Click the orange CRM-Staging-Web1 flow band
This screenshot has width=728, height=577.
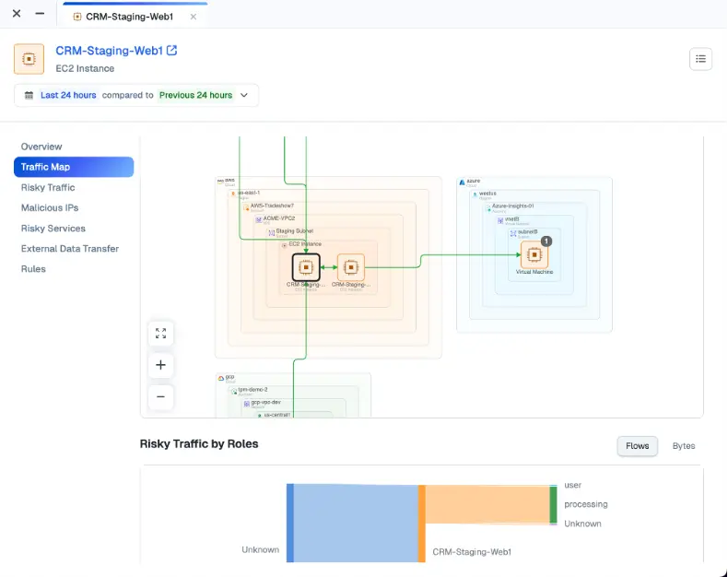pyautogui.click(x=487, y=504)
